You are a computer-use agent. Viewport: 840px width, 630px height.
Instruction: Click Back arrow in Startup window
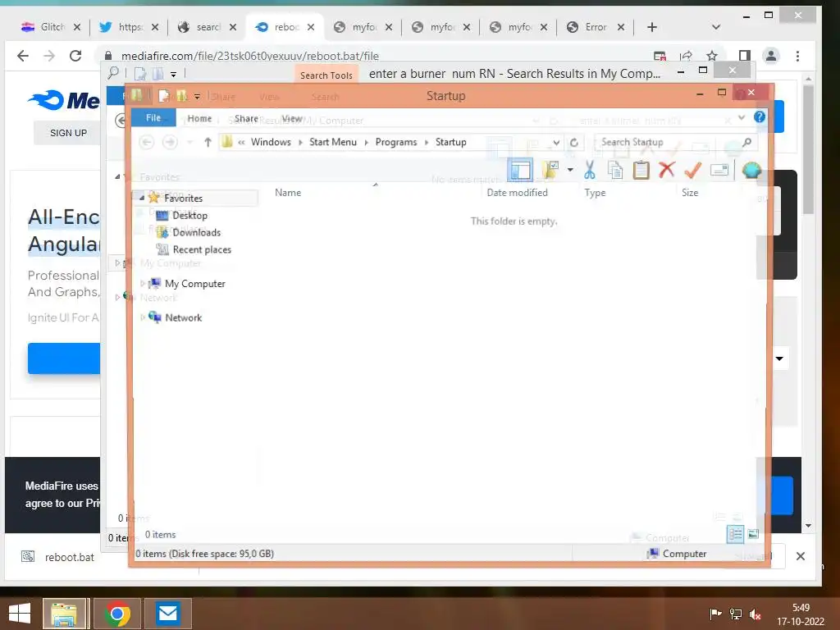tap(146, 142)
